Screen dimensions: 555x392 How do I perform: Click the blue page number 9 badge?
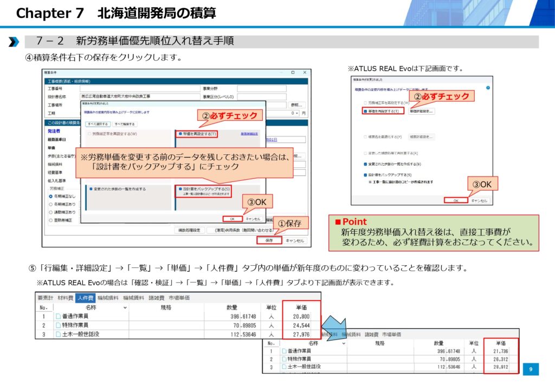coord(531,369)
